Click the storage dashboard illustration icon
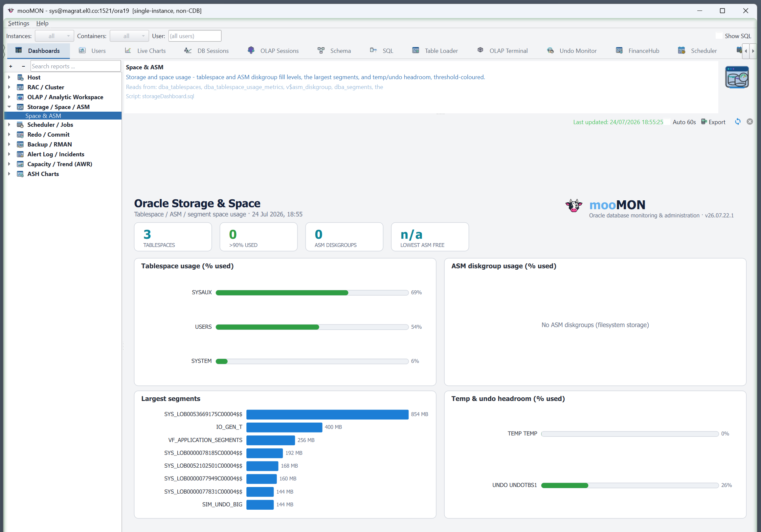The image size is (761, 532). 737,77
